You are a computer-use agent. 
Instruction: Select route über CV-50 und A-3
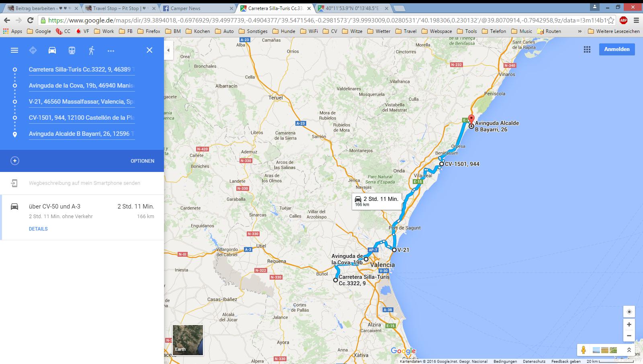click(x=82, y=217)
